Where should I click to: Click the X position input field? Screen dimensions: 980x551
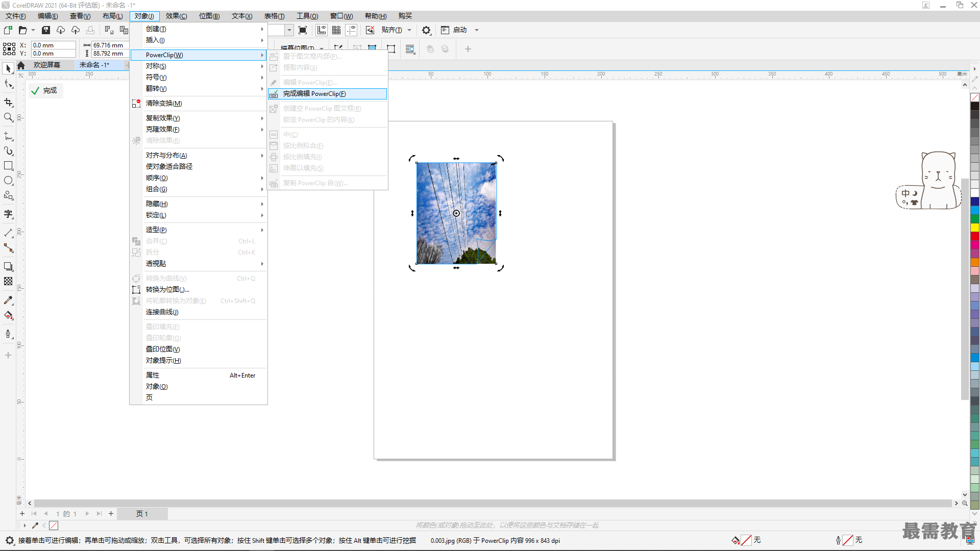pos(53,45)
